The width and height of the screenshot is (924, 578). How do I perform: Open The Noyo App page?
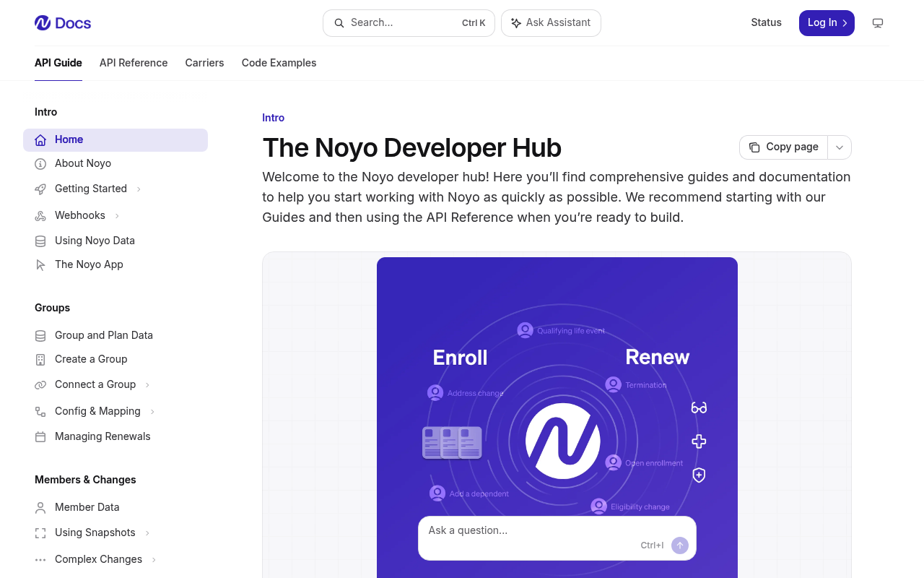(x=115, y=265)
